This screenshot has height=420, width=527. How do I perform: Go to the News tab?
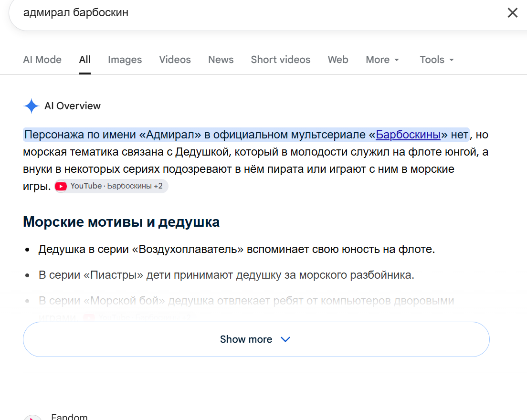(221, 60)
